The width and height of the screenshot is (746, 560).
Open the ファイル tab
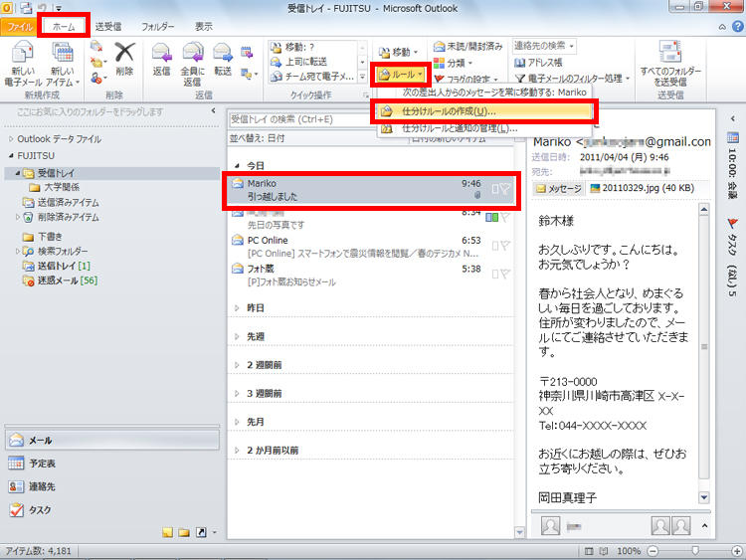tap(19, 27)
